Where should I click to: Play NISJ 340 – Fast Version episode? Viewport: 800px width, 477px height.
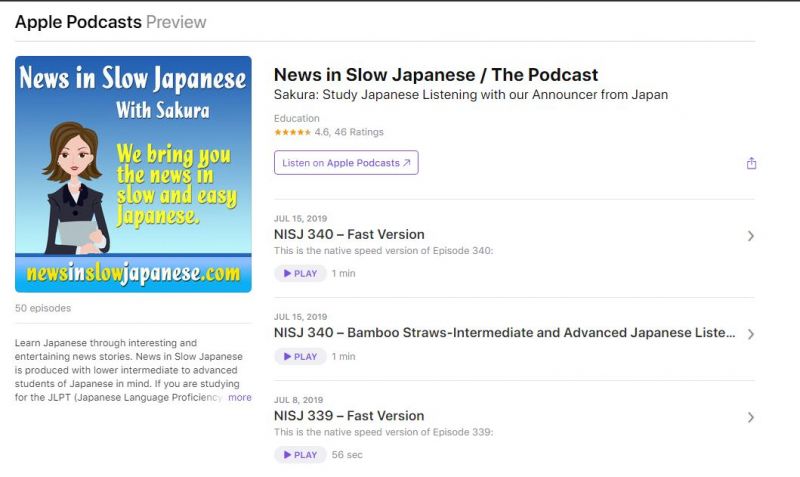(300, 273)
